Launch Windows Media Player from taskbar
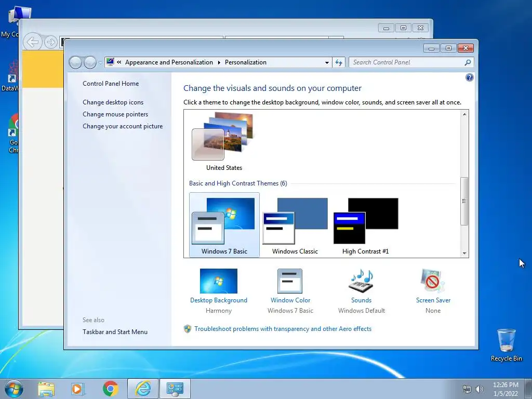The width and height of the screenshot is (532, 399). (x=78, y=389)
